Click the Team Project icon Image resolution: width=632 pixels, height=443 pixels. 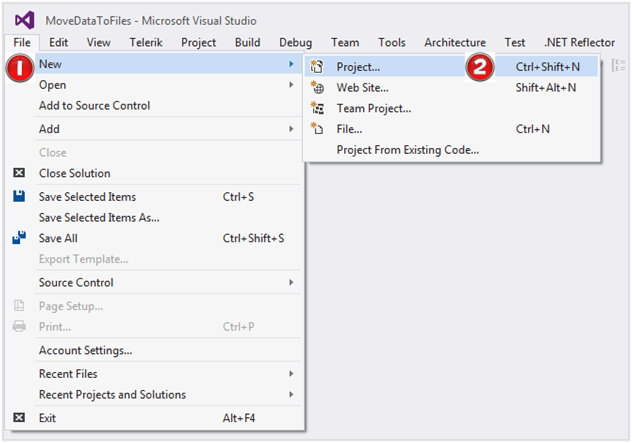tap(318, 108)
